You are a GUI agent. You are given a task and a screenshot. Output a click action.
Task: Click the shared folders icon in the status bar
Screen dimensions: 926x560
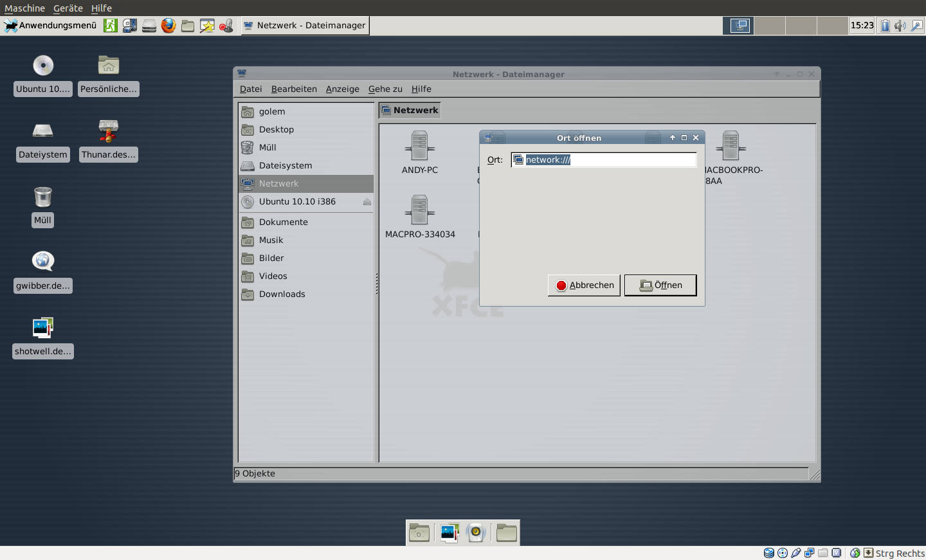[823, 553]
